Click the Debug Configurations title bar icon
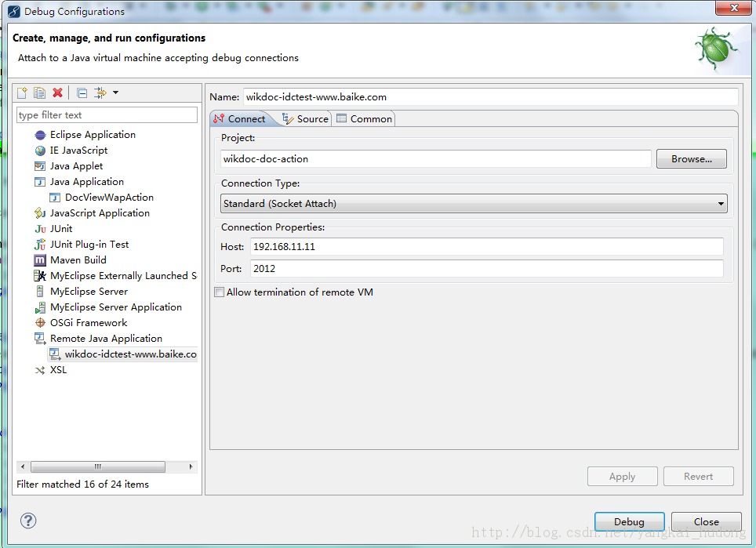 pyautogui.click(x=14, y=12)
